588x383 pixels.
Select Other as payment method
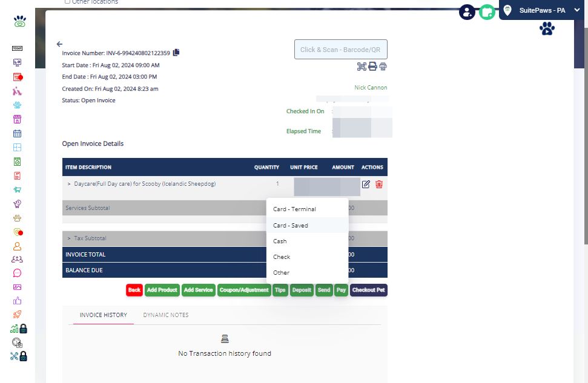tap(307, 272)
